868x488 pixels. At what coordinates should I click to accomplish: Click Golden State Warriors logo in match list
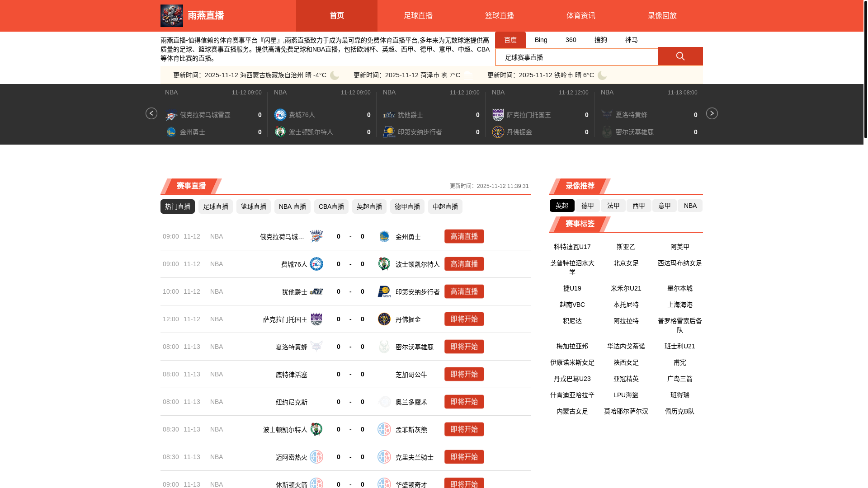(x=384, y=236)
